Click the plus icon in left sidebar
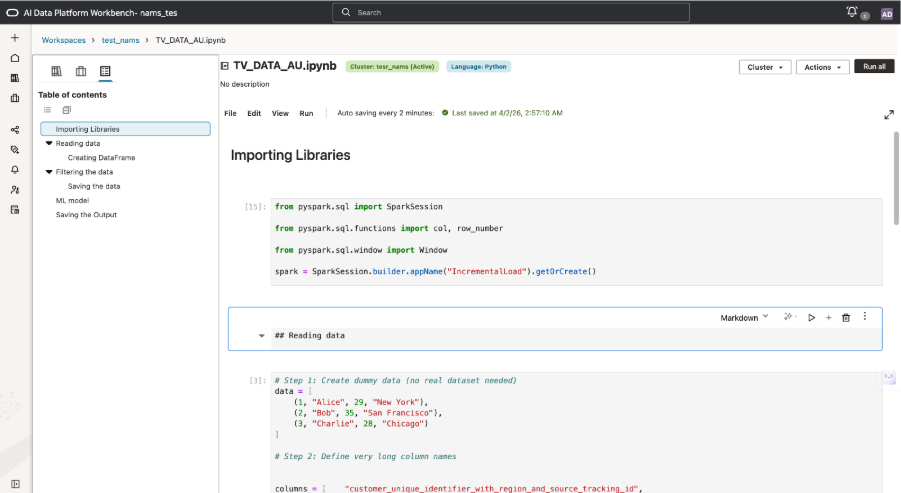 (15, 38)
